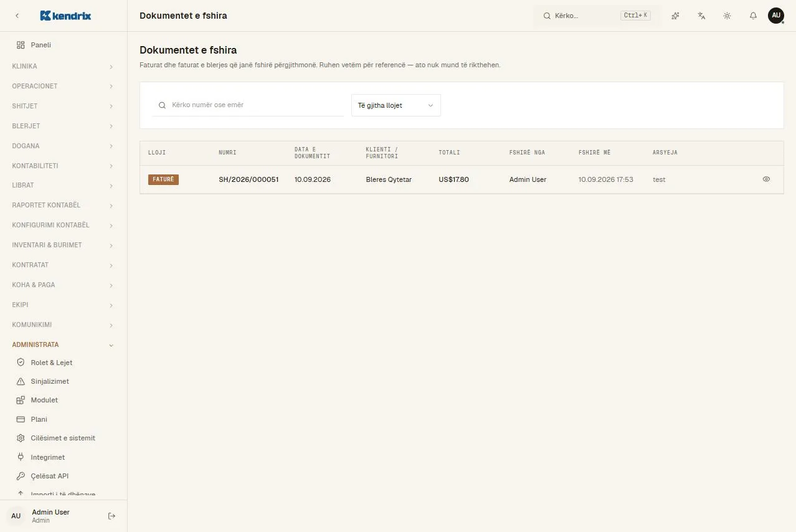Open Plani page

pos(64,419)
